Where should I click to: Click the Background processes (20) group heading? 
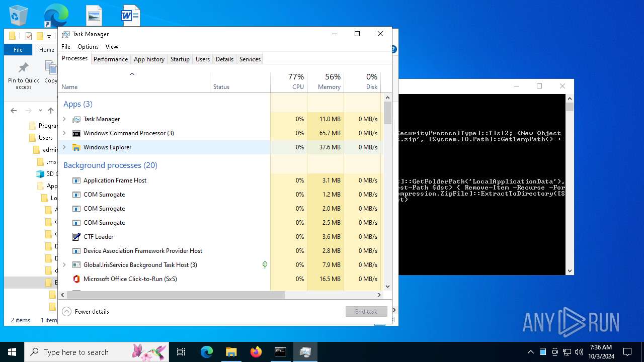(x=110, y=165)
